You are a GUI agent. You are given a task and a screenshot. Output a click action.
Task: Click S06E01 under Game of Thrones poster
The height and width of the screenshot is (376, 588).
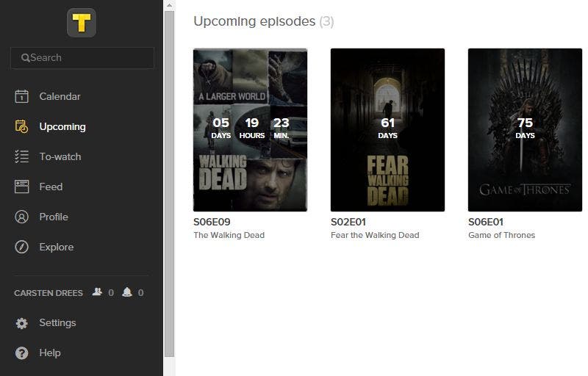click(x=486, y=222)
